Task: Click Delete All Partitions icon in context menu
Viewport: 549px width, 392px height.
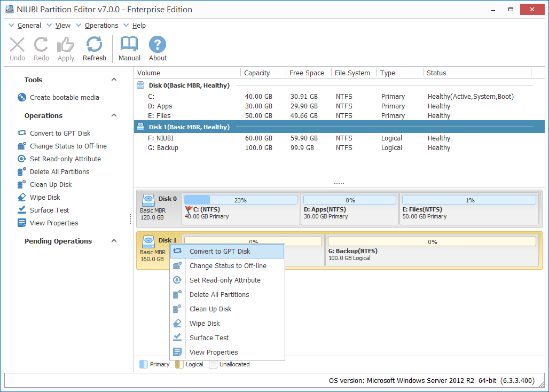Action: click(x=177, y=294)
